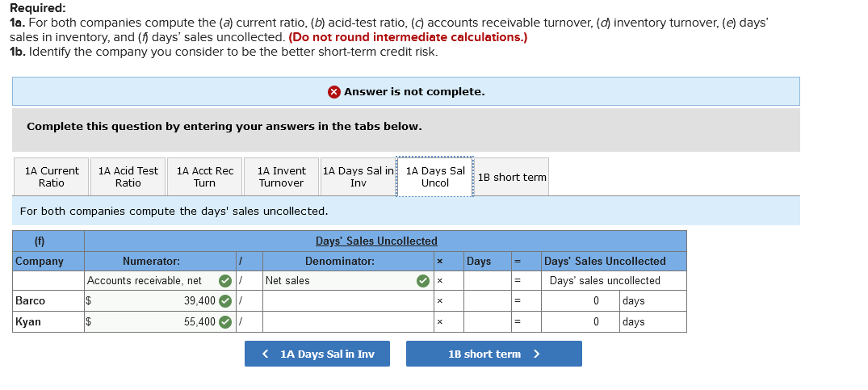Open the 1A Current Ratio tab
Viewport: 868px width, 390px height.
52,177
